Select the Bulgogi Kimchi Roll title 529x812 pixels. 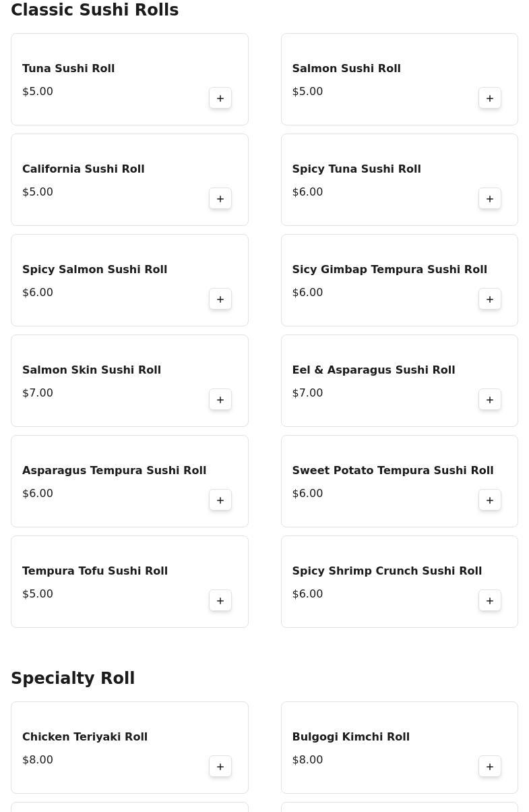[x=350, y=737]
